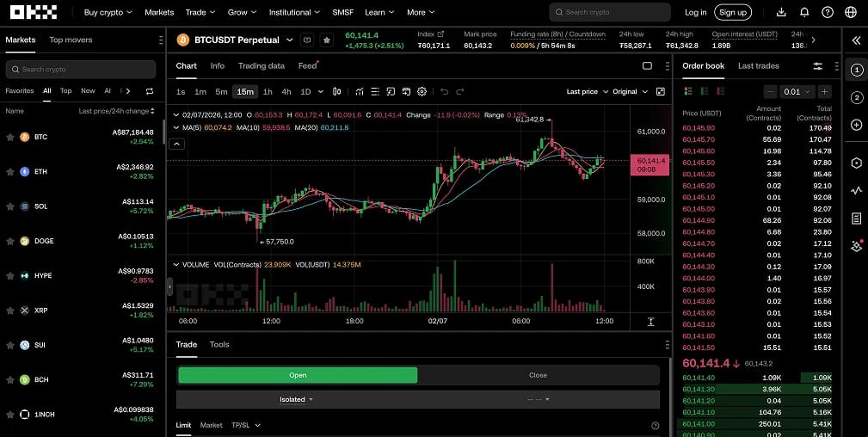Open Buy crypto dropdown menu
This screenshot has height=437, width=868.
click(108, 12)
